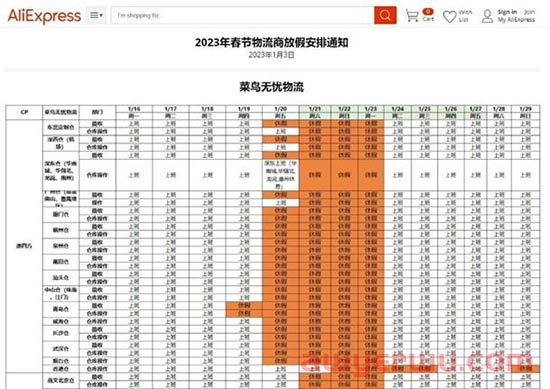Focus the 'I'm shopping for' search field

tap(243, 15)
